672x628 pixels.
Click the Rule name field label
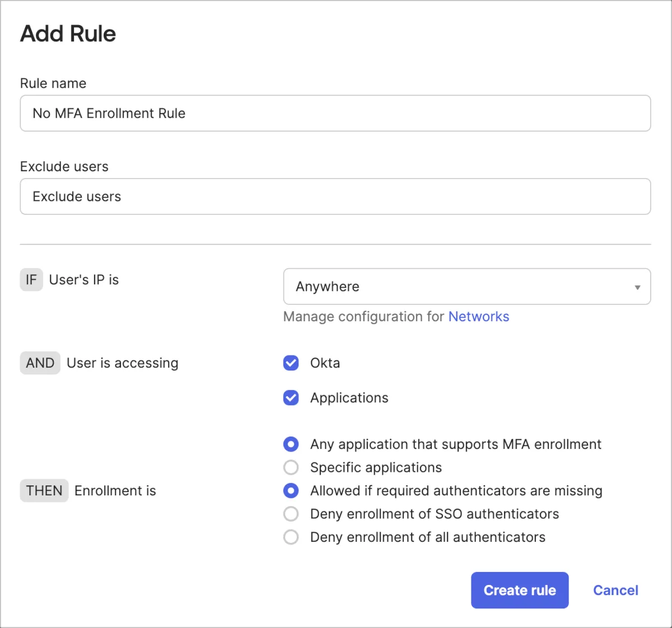(53, 83)
